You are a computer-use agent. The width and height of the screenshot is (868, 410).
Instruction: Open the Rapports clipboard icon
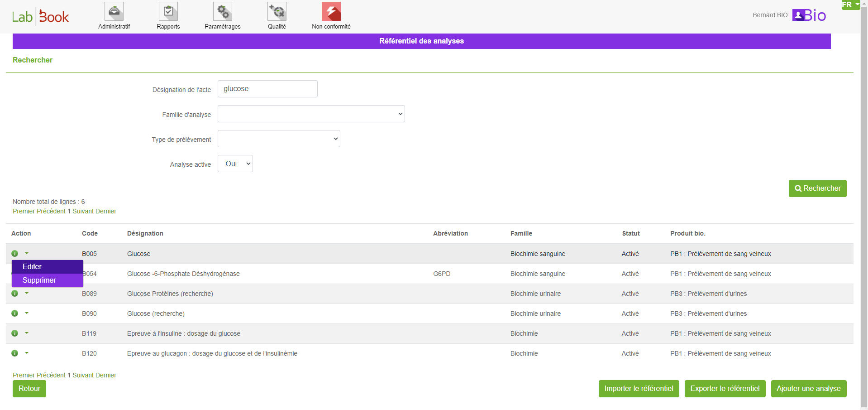pos(168,12)
